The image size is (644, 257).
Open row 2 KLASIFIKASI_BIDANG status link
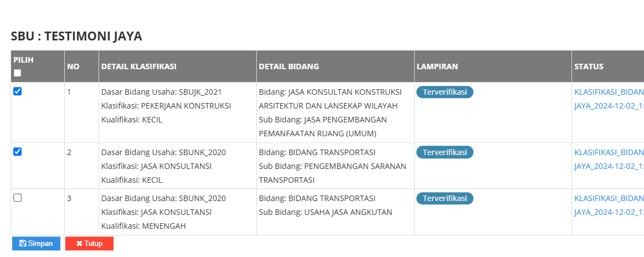coord(609,152)
